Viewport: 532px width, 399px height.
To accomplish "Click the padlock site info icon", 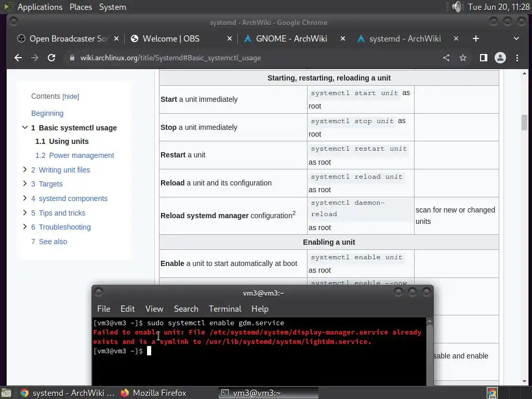I will (72, 58).
